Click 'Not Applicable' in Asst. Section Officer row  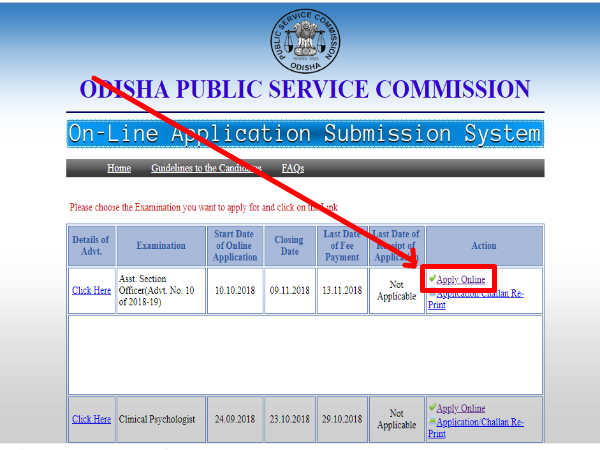click(x=397, y=290)
